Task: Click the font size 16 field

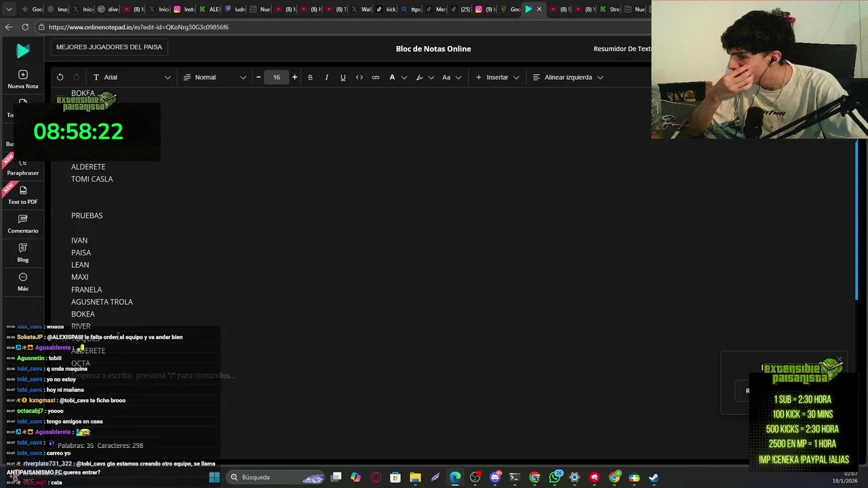Action: [x=277, y=77]
